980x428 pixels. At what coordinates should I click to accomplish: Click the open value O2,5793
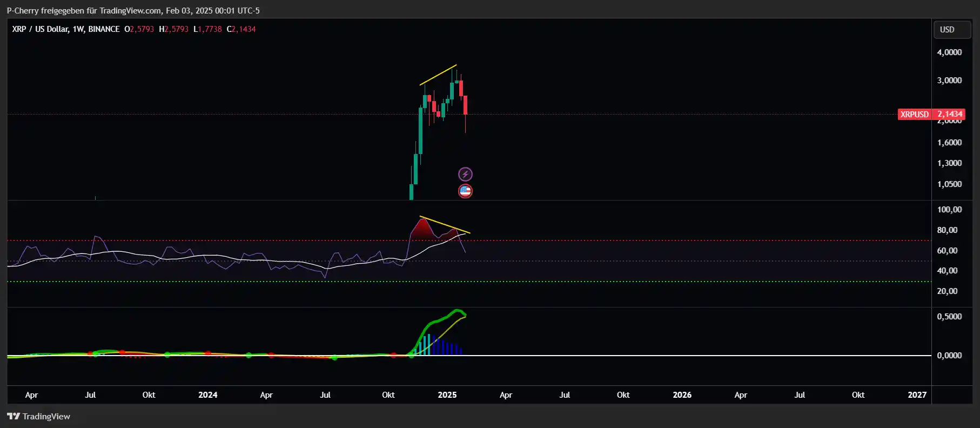pos(139,29)
